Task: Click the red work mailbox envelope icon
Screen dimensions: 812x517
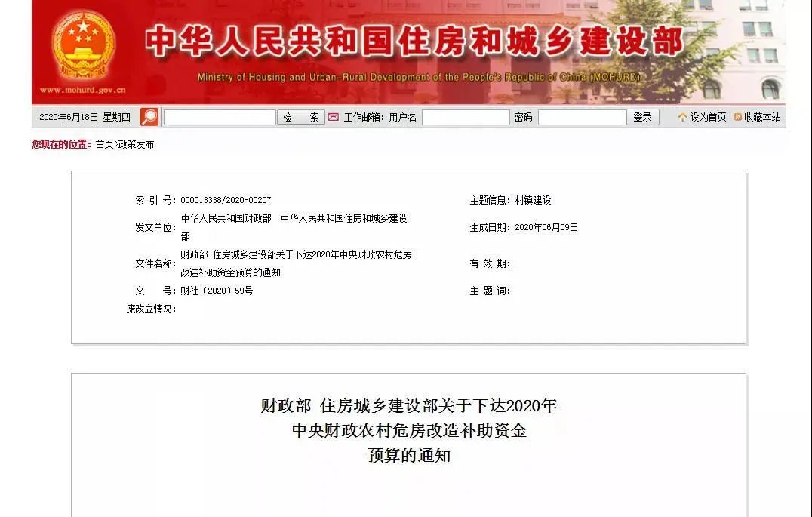Action: tap(333, 117)
